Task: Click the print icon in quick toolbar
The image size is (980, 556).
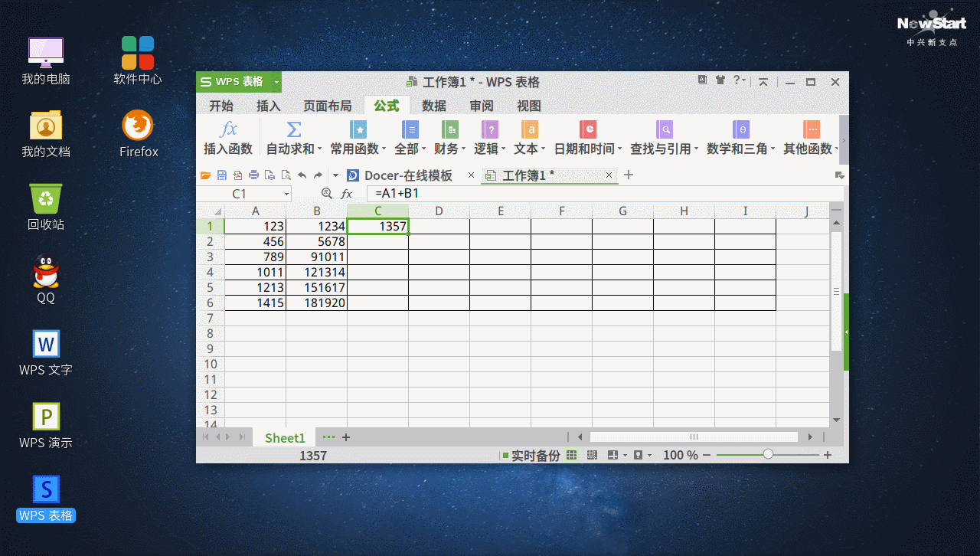Action: point(254,175)
